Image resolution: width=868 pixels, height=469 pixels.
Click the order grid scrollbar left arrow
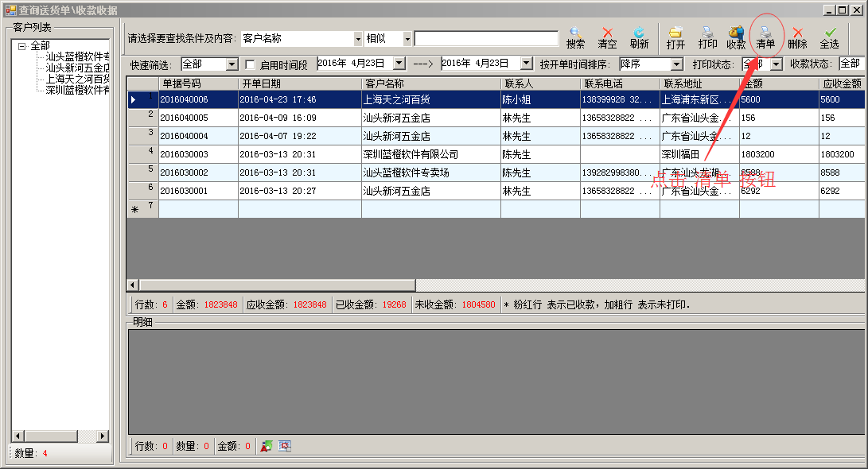(x=133, y=285)
